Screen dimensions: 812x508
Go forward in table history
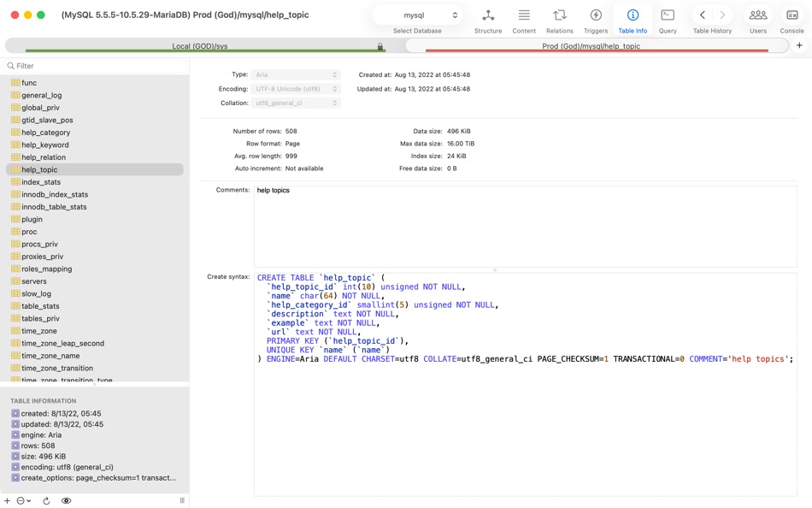(x=722, y=15)
